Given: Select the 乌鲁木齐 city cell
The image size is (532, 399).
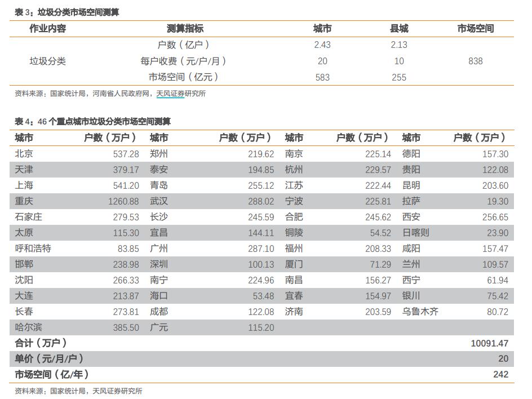Looking at the screenshot, I should point(420,312).
